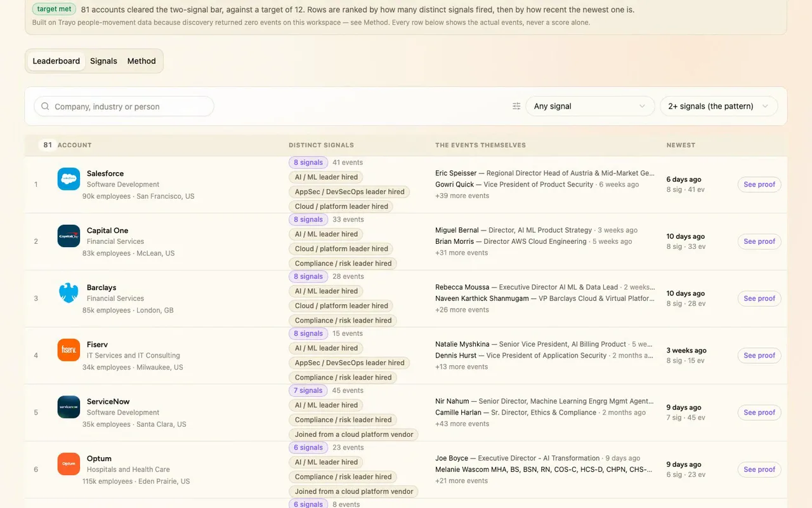
Task: Open the Any signal dropdown
Action: pos(590,106)
